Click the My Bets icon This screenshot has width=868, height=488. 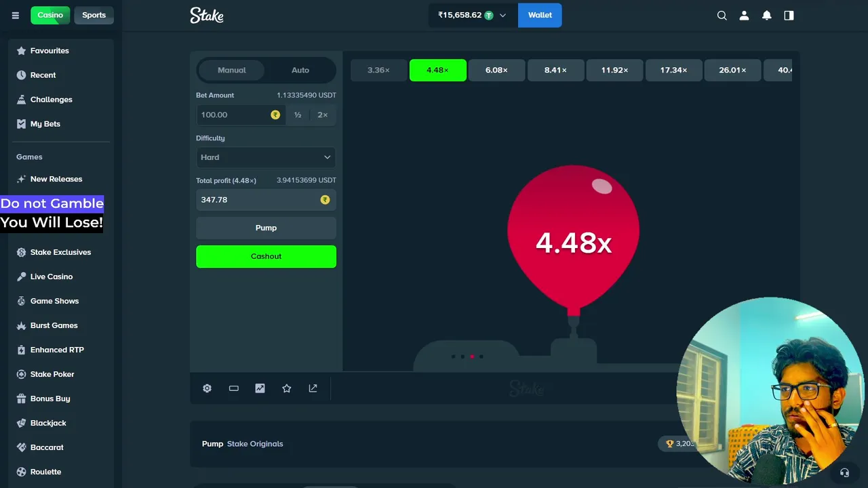(x=21, y=124)
